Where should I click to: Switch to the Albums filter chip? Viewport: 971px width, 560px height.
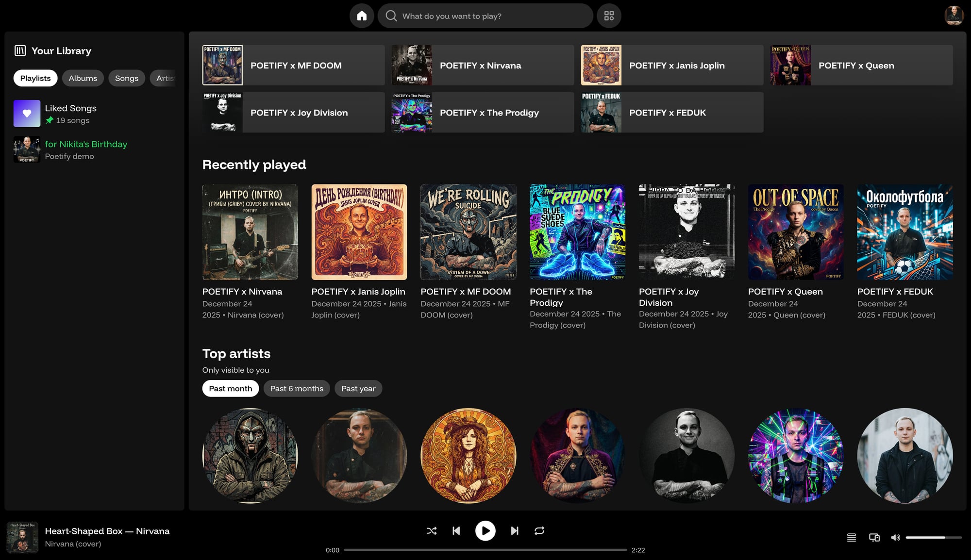pyautogui.click(x=83, y=78)
